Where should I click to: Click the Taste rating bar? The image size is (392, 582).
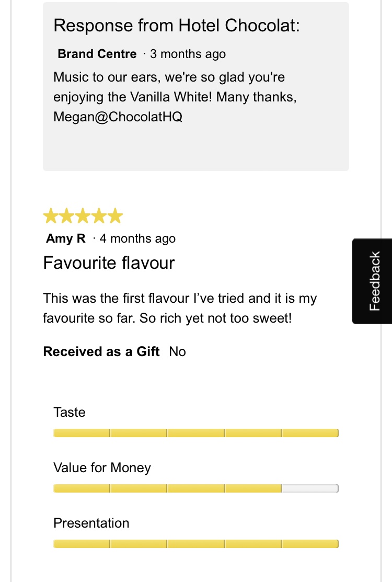195,433
